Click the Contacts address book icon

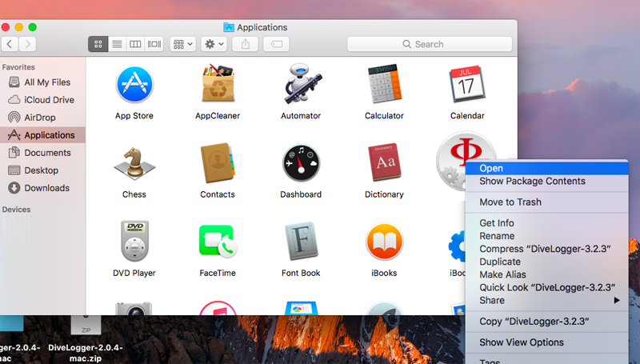point(218,163)
